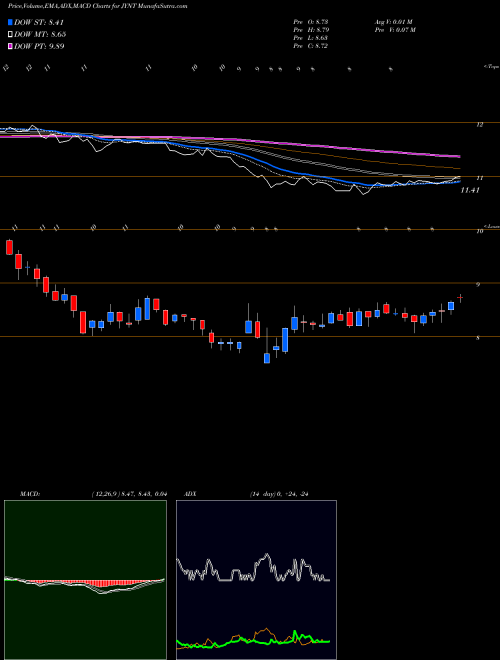Select the 'DOW MT: 8.63' legend text

click(40, 34)
